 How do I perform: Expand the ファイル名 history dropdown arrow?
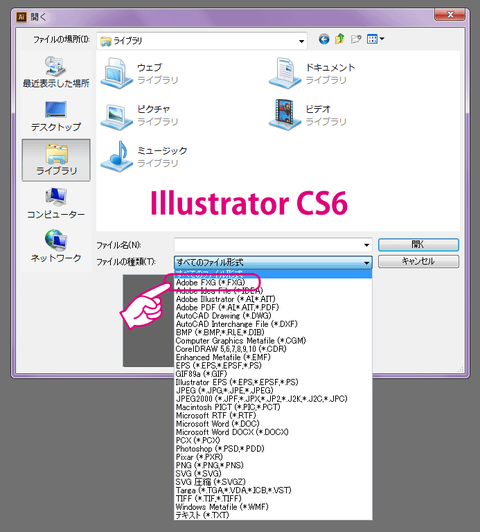[367, 245]
